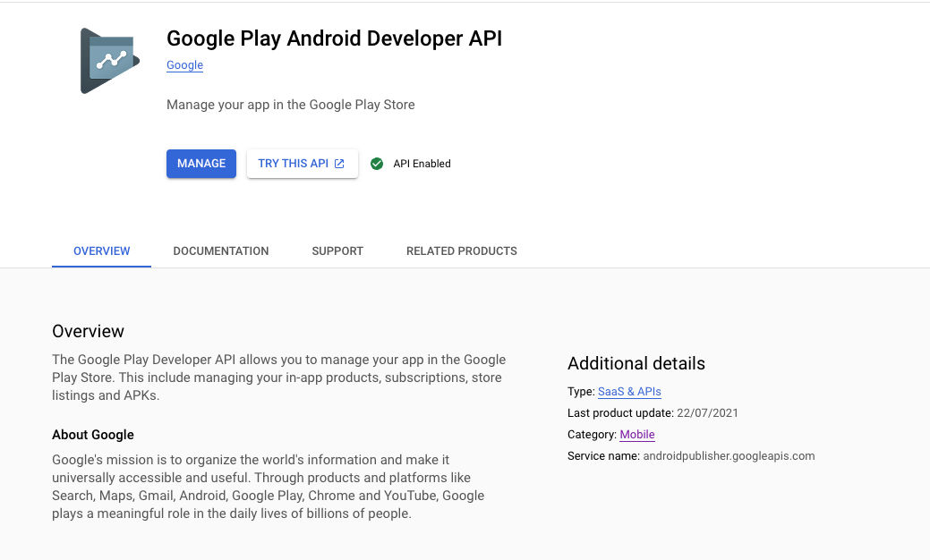Click the overview paragraph about managing your app

point(278,378)
